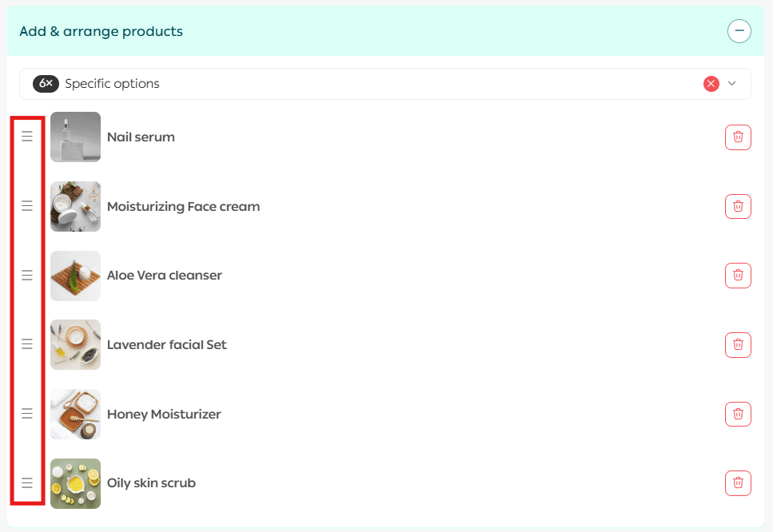This screenshot has height=532, width=773.
Task: Open the Specific options dropdown chevron
Action: pyautogui.click(x=731, y=84)
